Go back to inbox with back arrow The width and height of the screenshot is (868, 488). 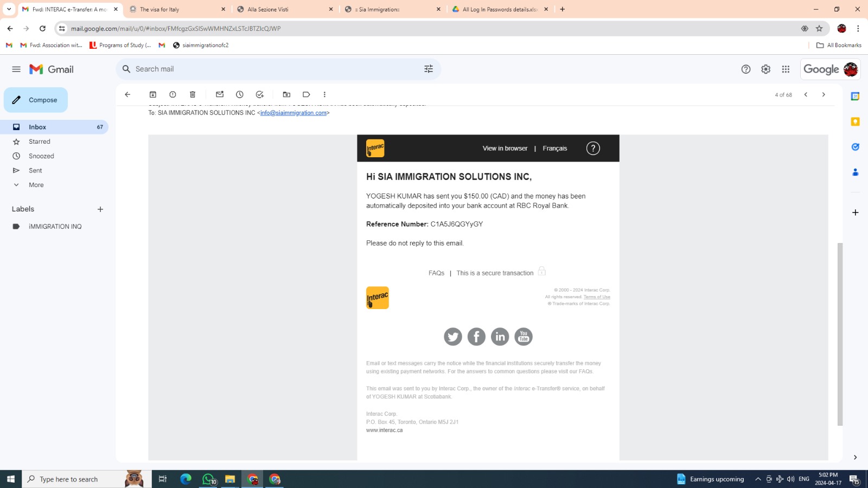[x=127, y=94]
